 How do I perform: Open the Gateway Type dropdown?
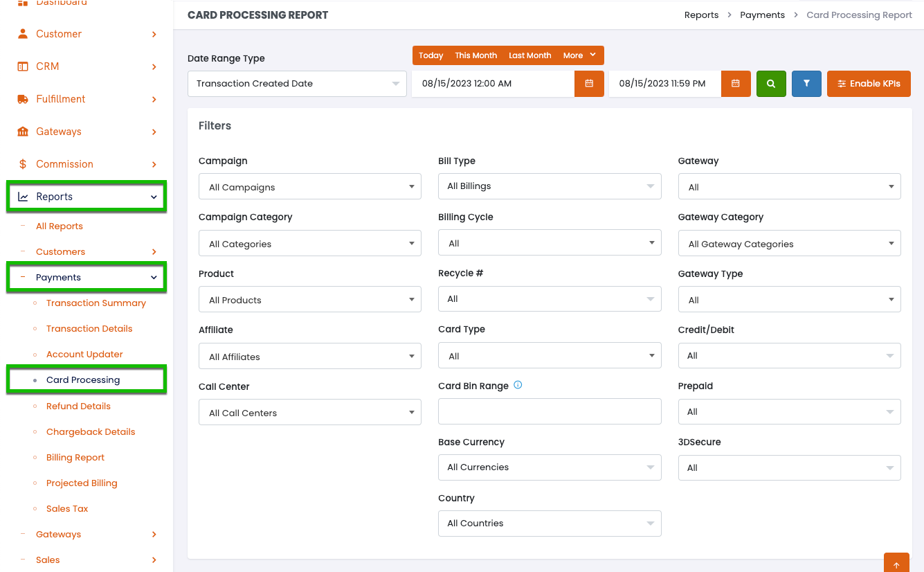pos(789,300)
